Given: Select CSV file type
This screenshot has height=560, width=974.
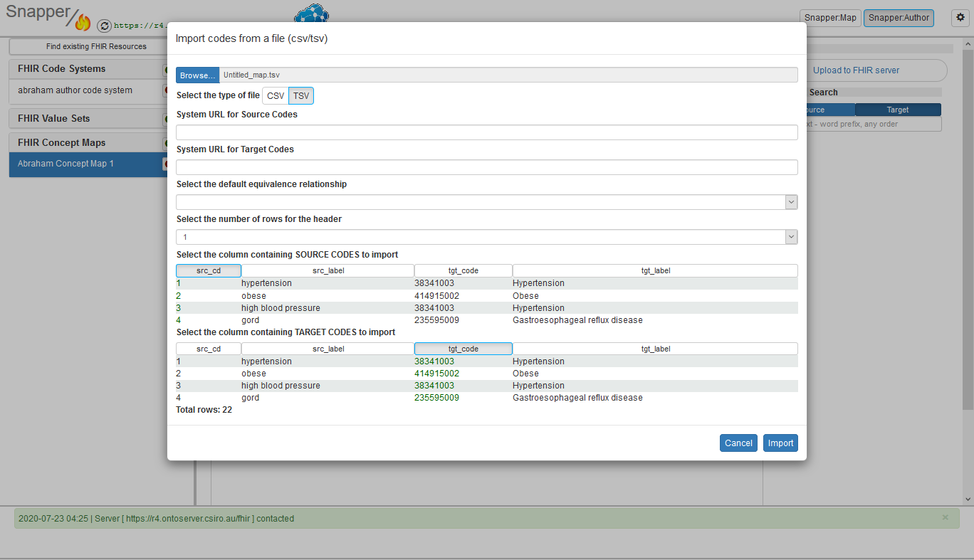Looking at the screenshot, I should point(276,95).
